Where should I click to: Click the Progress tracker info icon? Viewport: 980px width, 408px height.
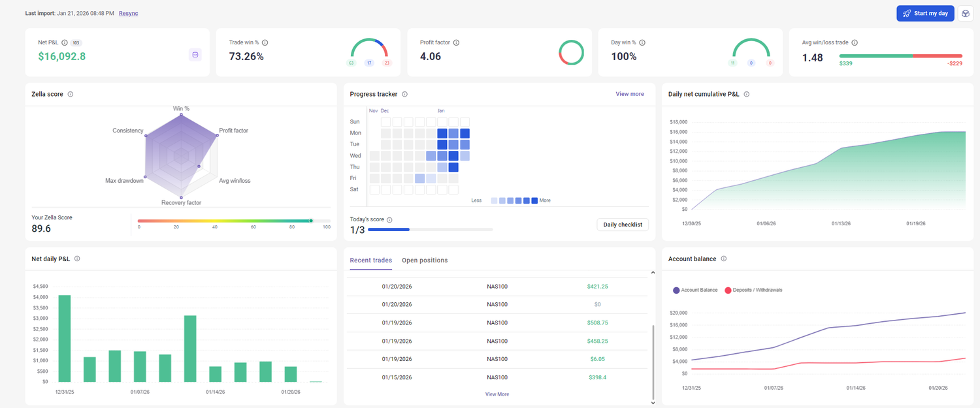coord(404,94)
